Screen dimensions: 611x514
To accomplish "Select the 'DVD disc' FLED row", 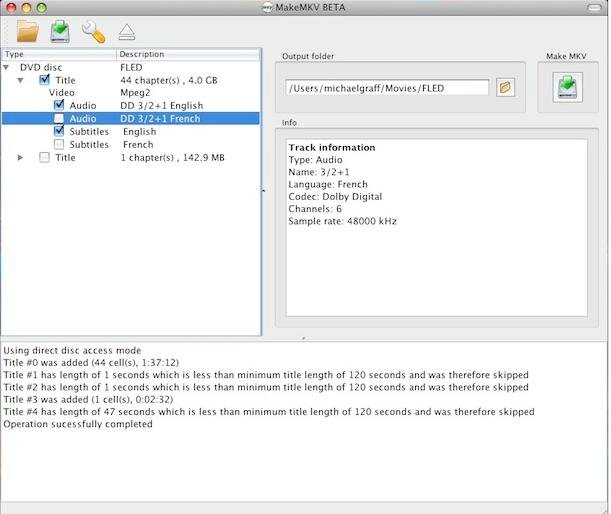I will pos(131,67).
